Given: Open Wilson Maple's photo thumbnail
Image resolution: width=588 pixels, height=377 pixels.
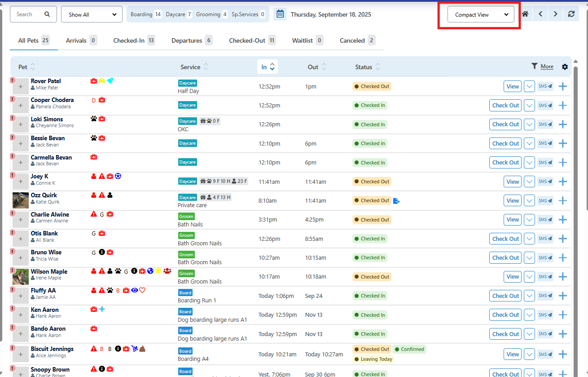Looking at the screenshot, I should (21, 277).
